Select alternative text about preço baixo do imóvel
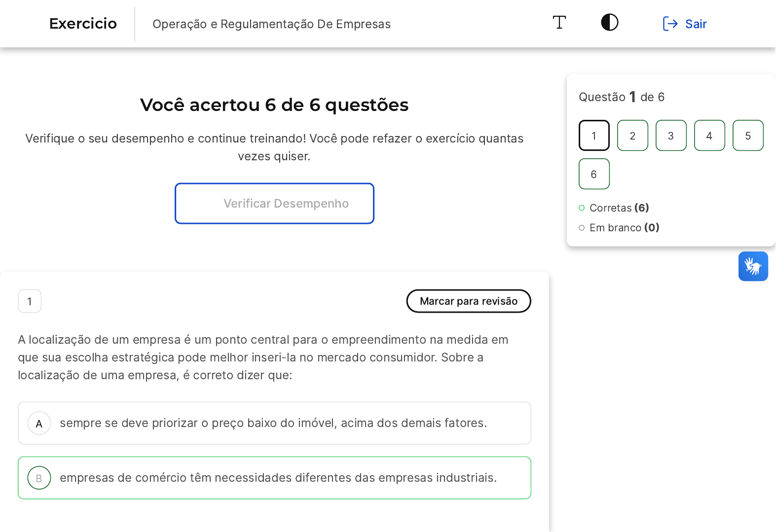The image size is (776, 532). click(273, 423)
